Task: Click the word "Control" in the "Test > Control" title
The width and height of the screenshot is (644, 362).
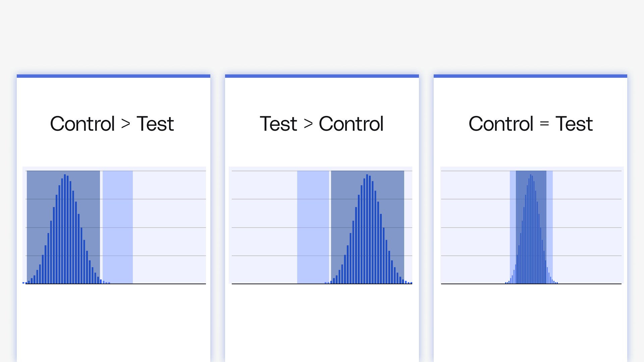Action: [x=351, y=124]
